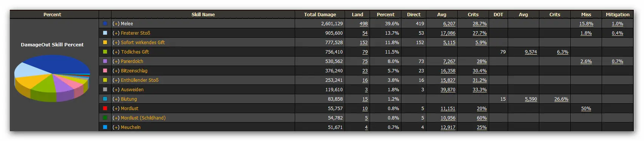Open the 9,574 DOT average link
This screenshot has width=644, height=141.
point(531,52)
